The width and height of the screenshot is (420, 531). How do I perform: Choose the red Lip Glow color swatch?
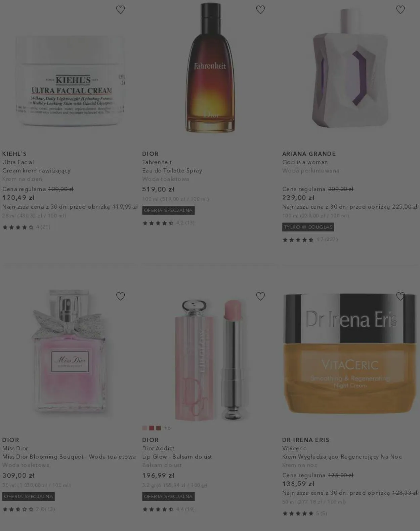(x=152, y=428)
